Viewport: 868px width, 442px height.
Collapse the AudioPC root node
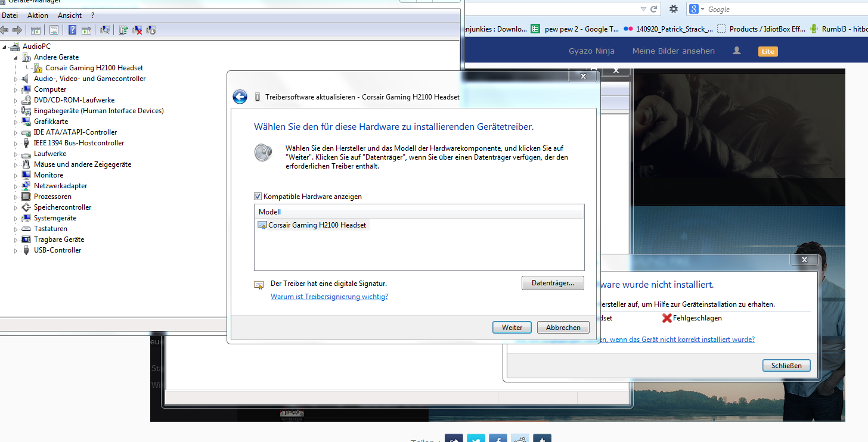click(5, 46)
